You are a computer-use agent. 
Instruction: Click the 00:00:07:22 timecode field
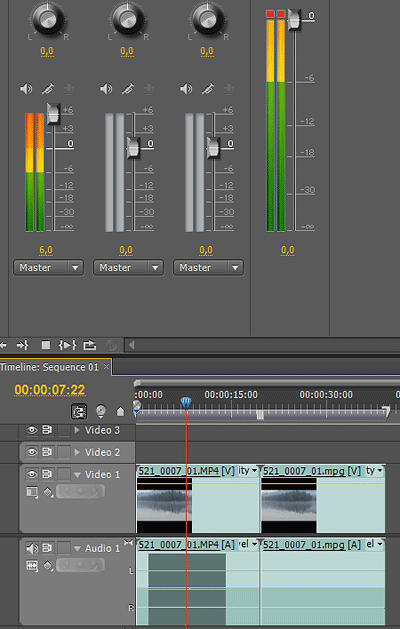coord(50,390)
